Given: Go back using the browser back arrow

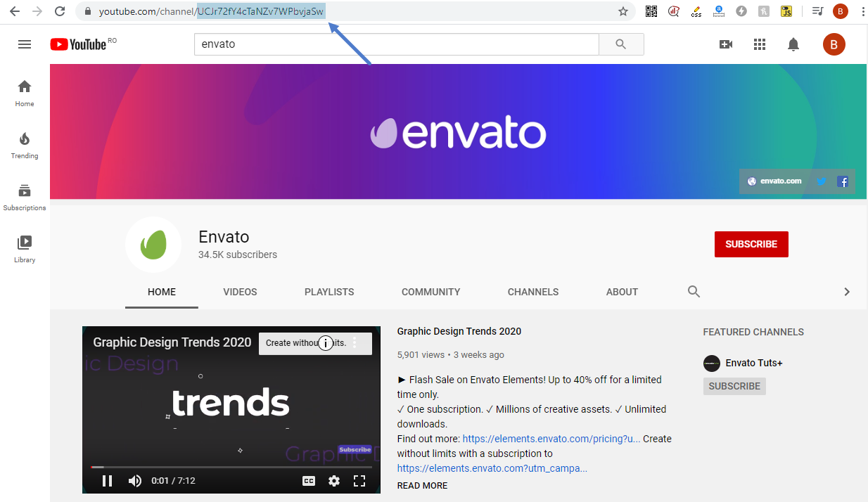Looking at the screenshot, I should (15, 11).
